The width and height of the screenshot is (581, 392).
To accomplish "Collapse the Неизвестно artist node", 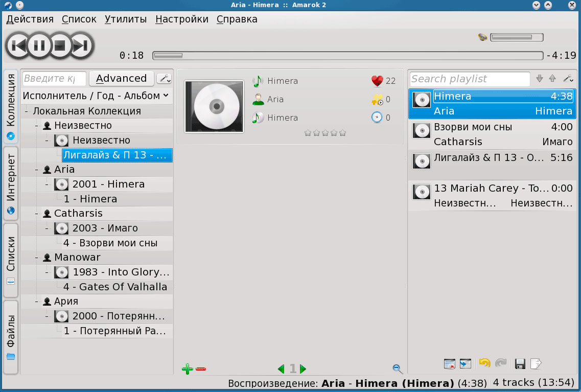I will (37, 126).
